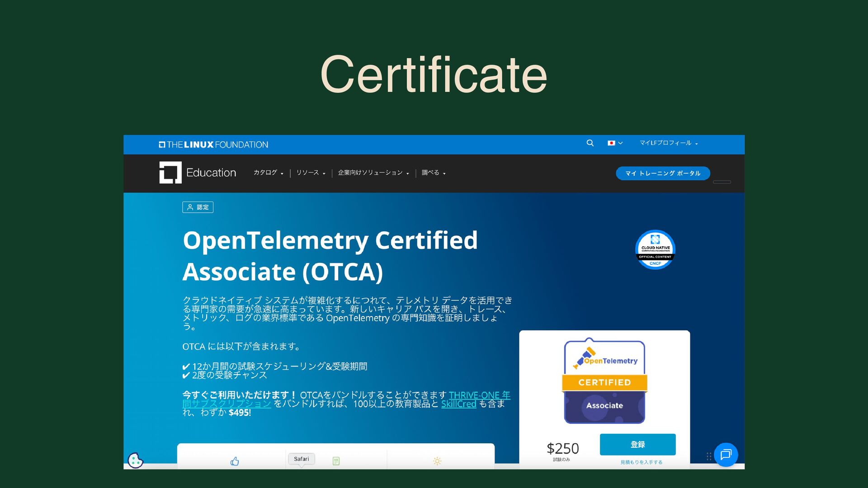
Task: Click the sun icon
Action: pyautogui.click(x=437, y=461)
